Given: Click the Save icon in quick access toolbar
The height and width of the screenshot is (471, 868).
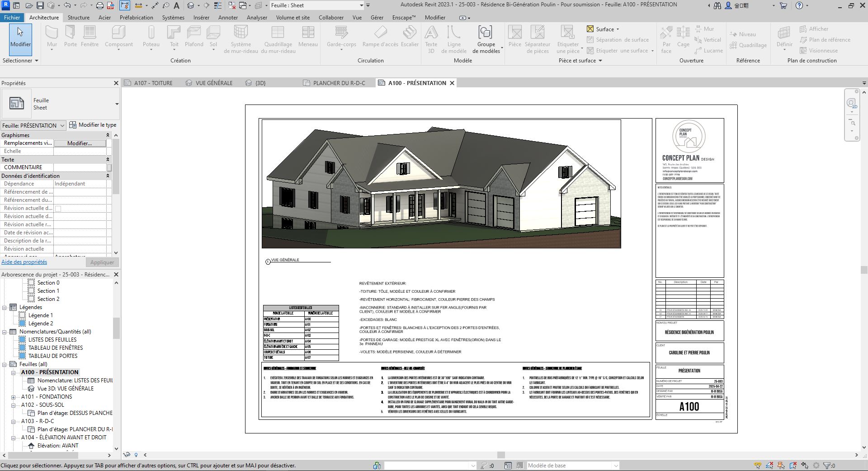Looking at the screenshot, I should (40, 5).
